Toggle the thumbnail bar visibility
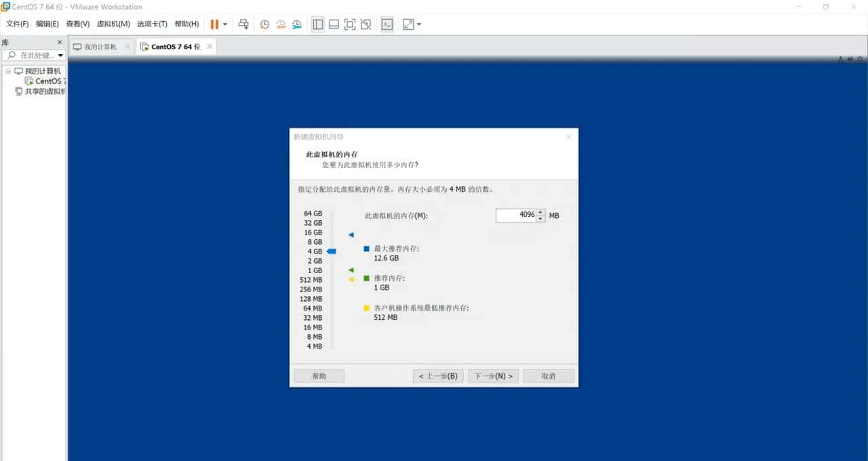 [x=334, y=24]
